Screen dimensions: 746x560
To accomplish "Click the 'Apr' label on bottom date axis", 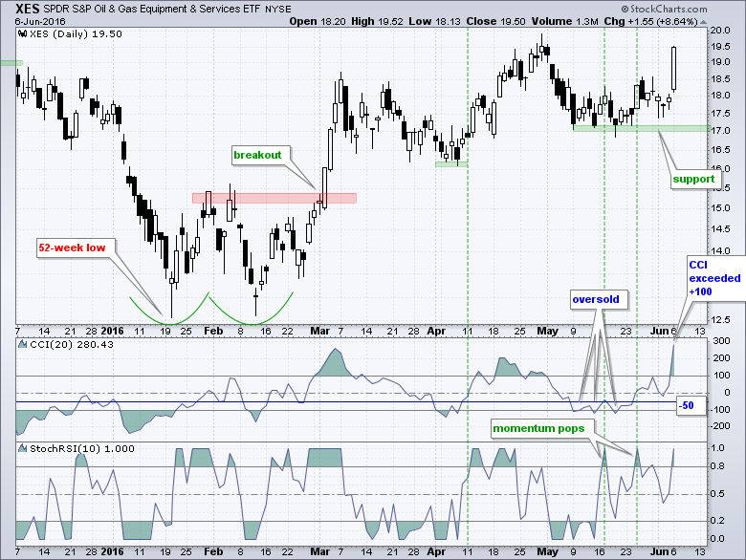I will point(436,552).
